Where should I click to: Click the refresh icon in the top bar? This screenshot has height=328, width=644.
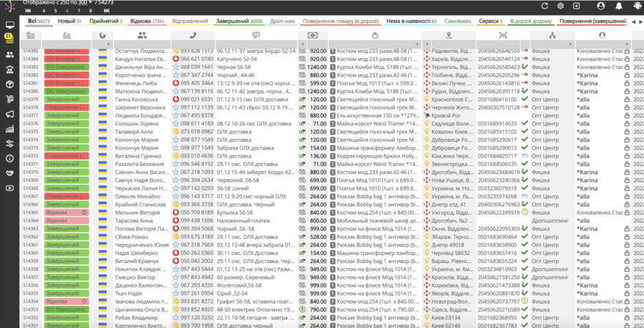545,6
